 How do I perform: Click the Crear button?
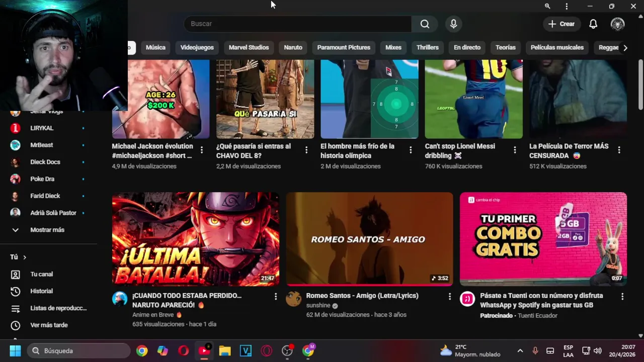[x=561, y=24]
